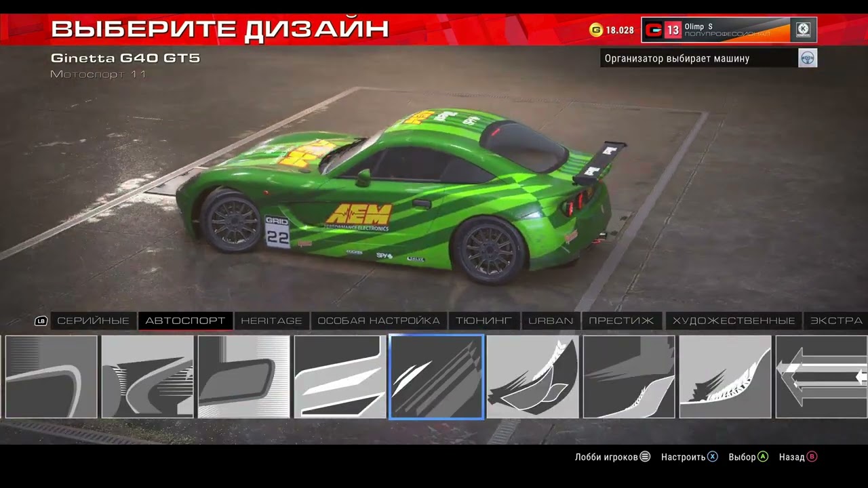The image size is (868, 488).
Task: Pick the second livery thumbnail with striped fin
Action: point(147,377)
